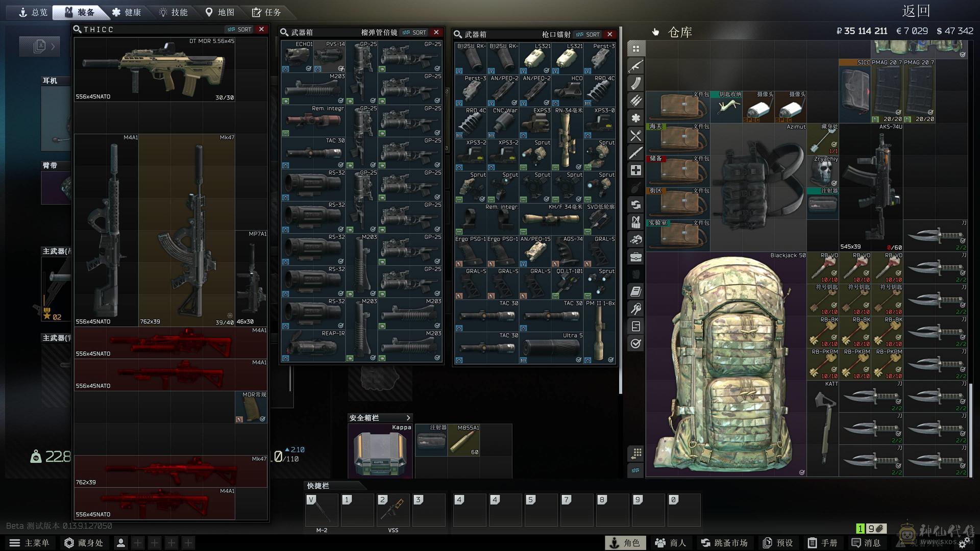The height and width of the screenshot is (551, 980).
Task: Open the 主菜单 main menu
Action: tap(30, 543)
